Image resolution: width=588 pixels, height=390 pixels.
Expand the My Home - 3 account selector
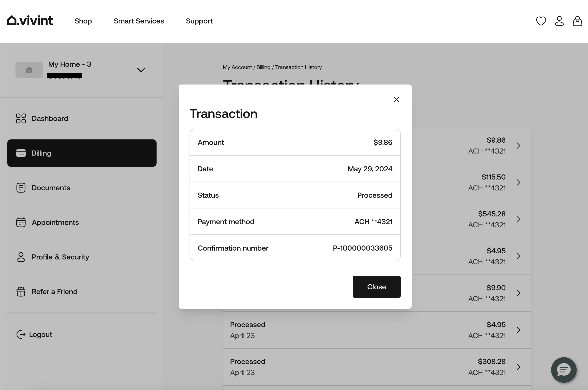[141, 70]
